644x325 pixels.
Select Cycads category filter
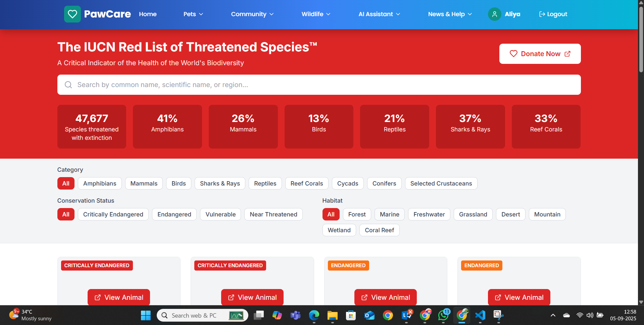click(348, 184)
